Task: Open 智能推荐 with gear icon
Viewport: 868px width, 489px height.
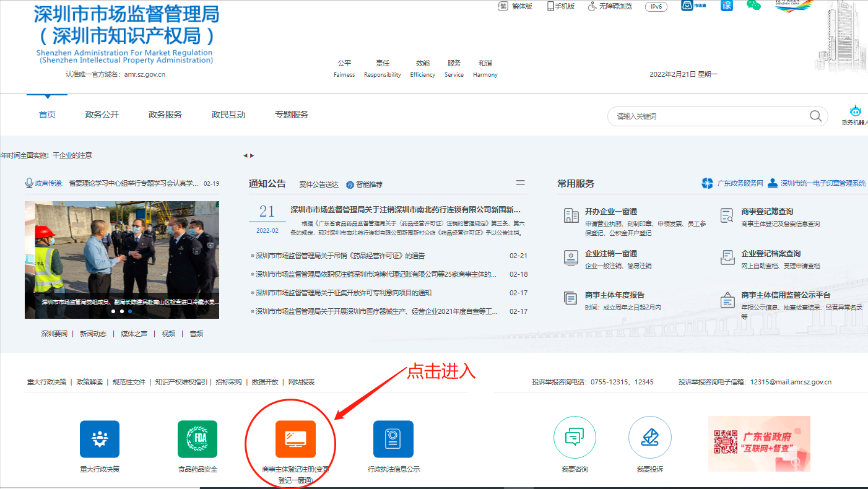Action: (364, 184)
